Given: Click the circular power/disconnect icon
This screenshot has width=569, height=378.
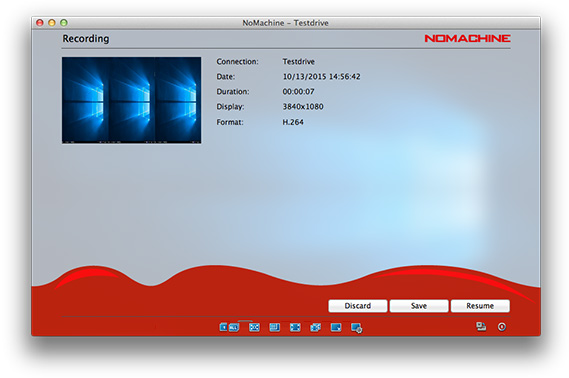Looking at the screenshot, I should pos(502,327).
